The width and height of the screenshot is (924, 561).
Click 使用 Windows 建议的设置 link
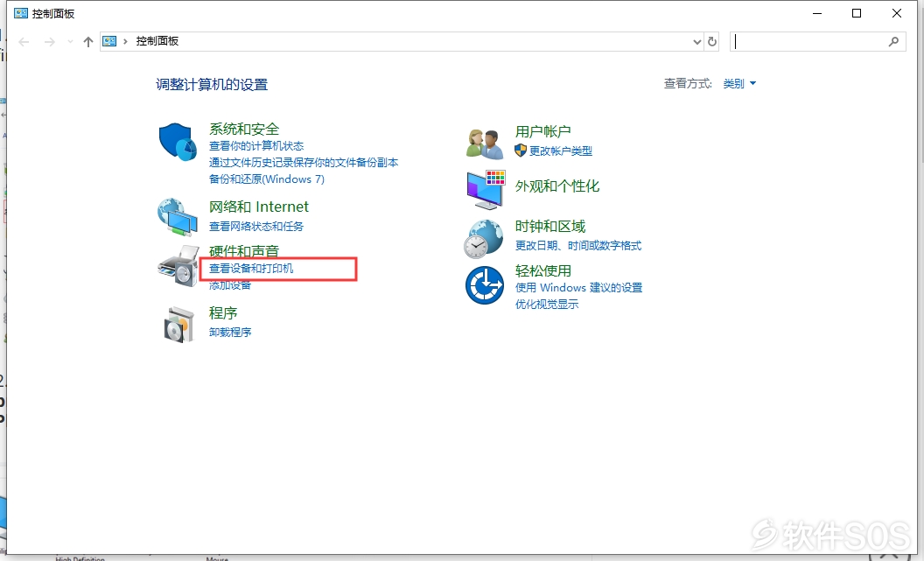point(578,288)
